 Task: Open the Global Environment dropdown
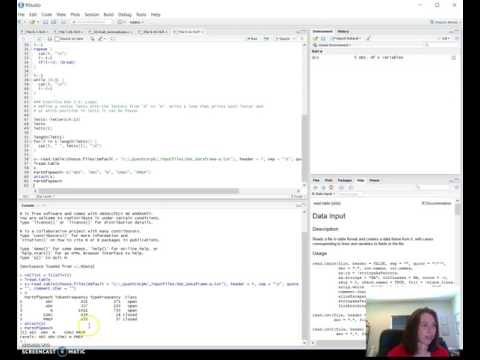332,45
